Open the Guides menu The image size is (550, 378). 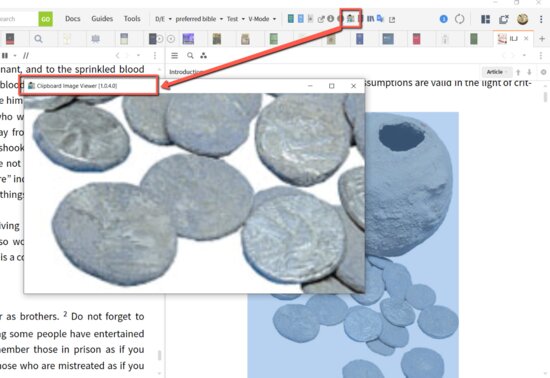click(x=102, y=19)
